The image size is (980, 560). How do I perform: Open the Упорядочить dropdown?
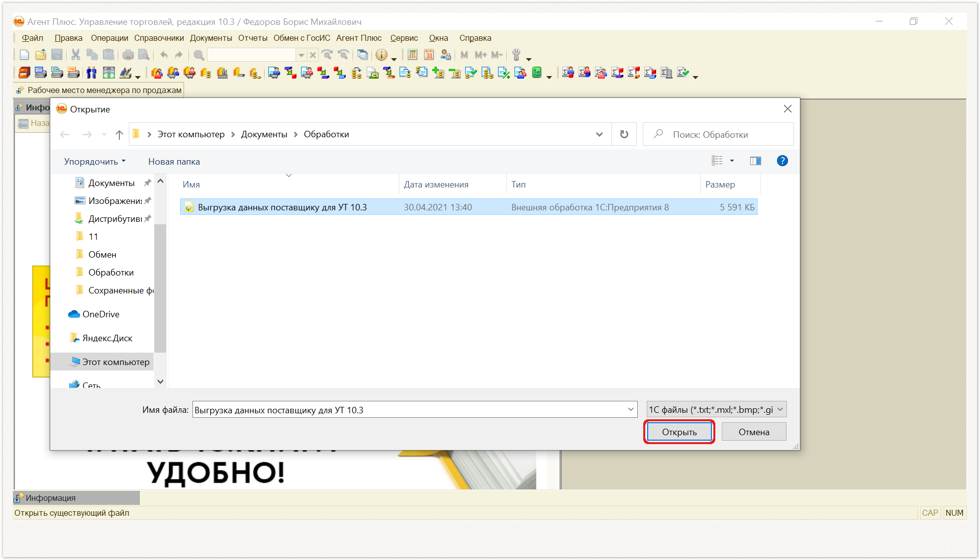(95, 161)
